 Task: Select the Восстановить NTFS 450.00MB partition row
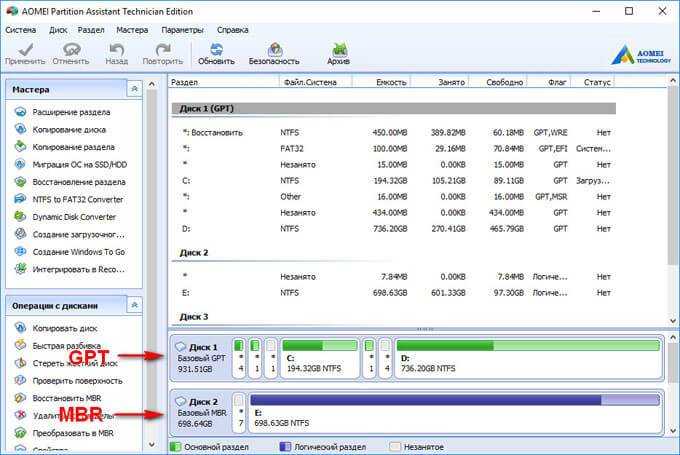[x=394, y=132]
